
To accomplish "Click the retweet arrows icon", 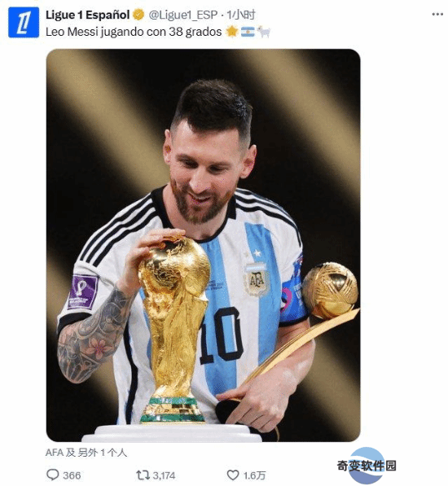I will tap(143, 475).
